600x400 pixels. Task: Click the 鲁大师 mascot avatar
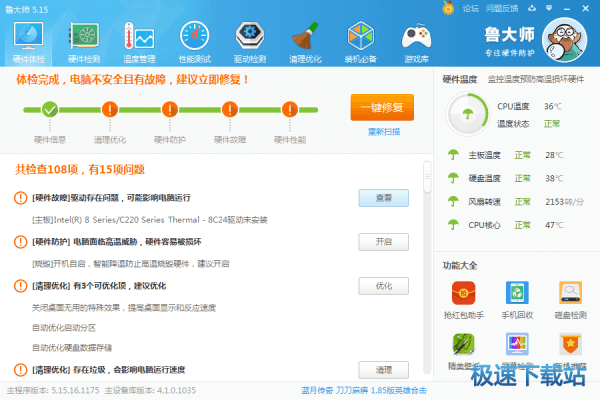coord(564,40)
